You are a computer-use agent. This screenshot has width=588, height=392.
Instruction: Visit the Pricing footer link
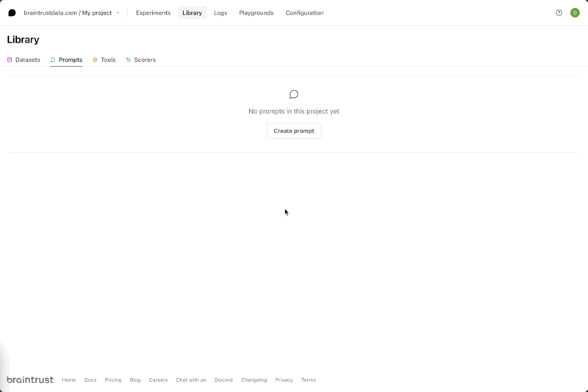[x=113, y=380]
